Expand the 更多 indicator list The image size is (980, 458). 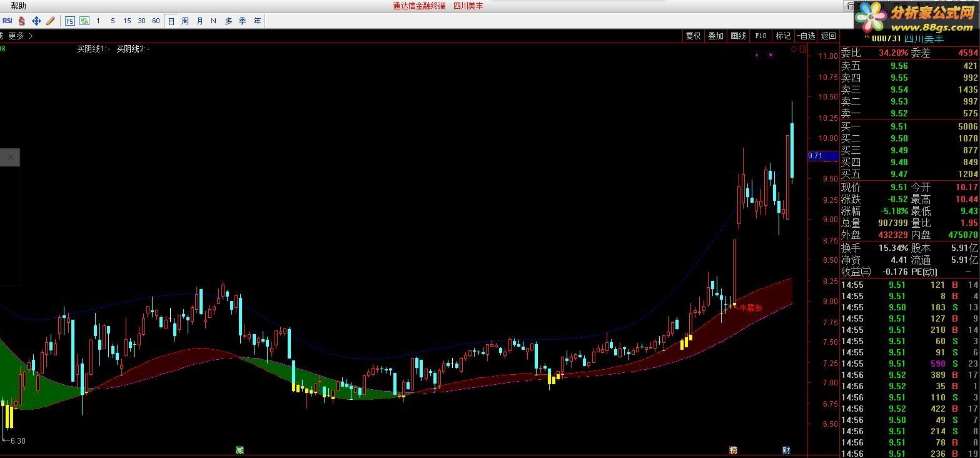point(20,36)
